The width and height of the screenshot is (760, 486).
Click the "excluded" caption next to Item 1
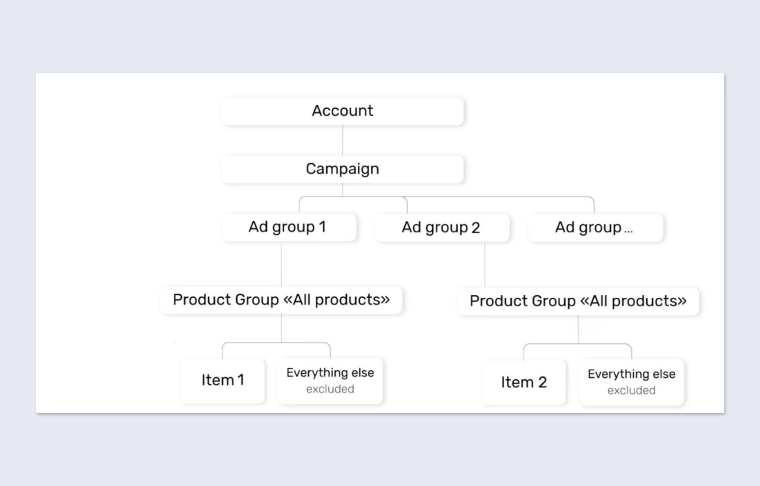[x=330, y=389]
